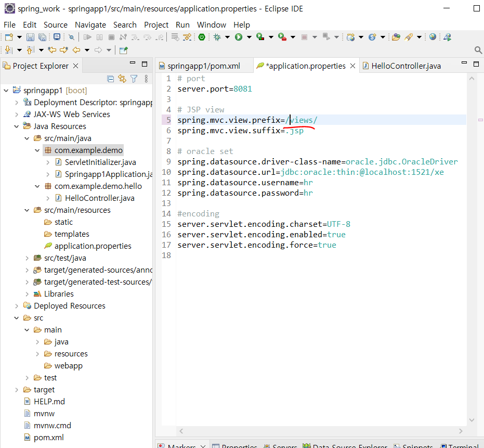484x448 pixels.
Task: Go to Last Edit Location icon
Action: point(52,50)
